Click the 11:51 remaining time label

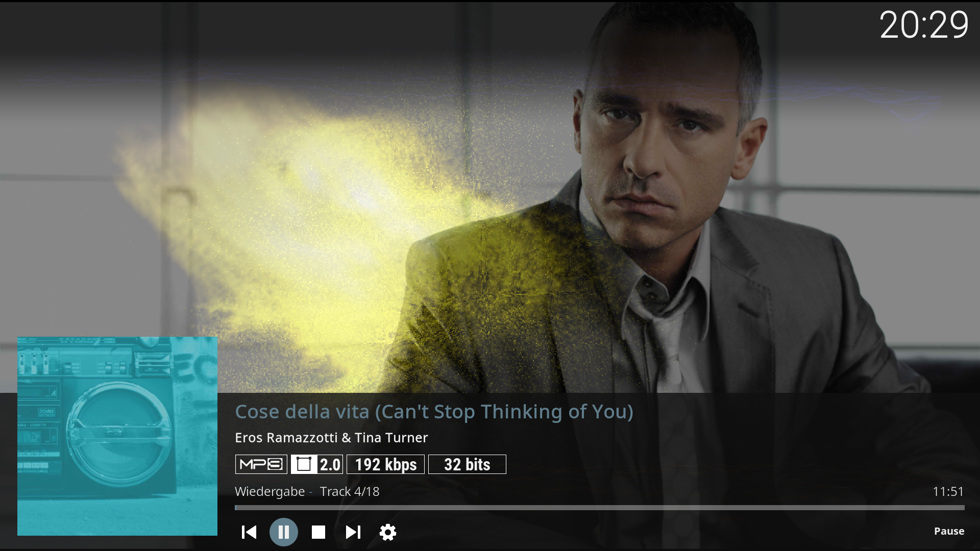(948, 491)
